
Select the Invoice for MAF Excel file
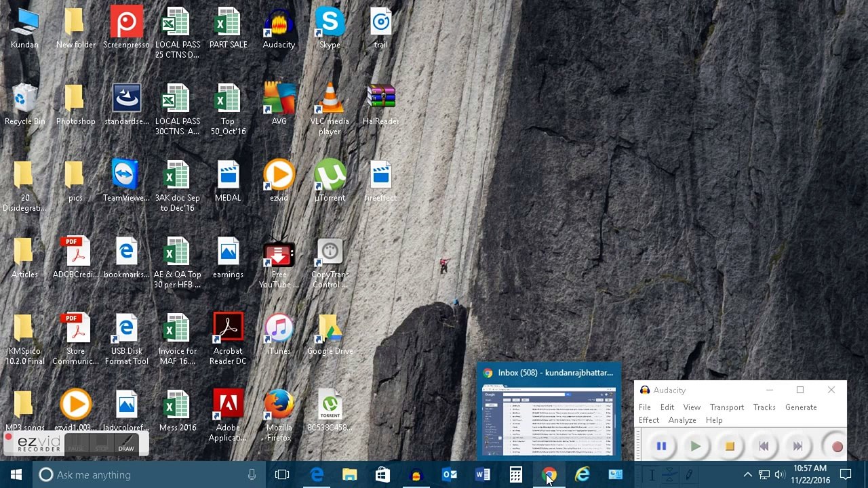(x=177, y=340)
